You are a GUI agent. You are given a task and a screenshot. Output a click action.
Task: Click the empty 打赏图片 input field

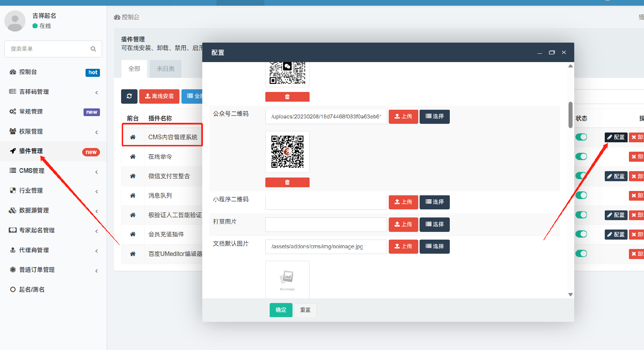[326, 224]
